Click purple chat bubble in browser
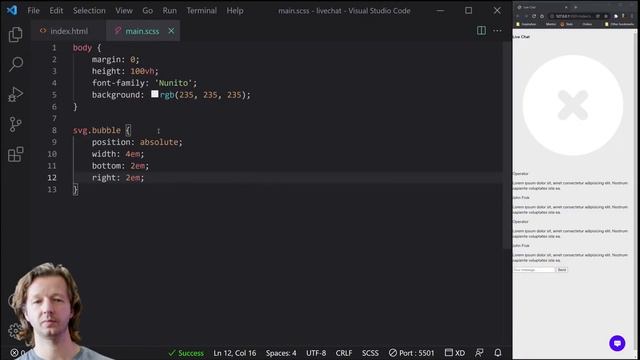Image resolution: width=640 pixels, height=360 pixels. [617, 343]
